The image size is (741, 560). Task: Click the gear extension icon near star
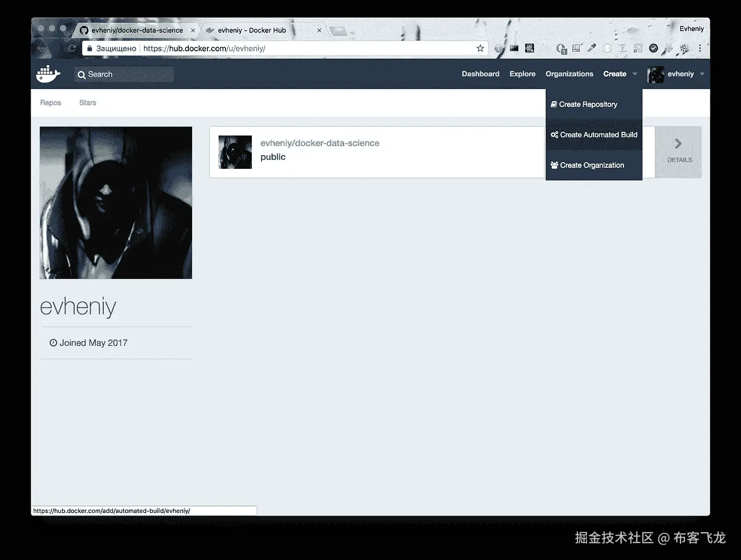(x=499, y=48)
